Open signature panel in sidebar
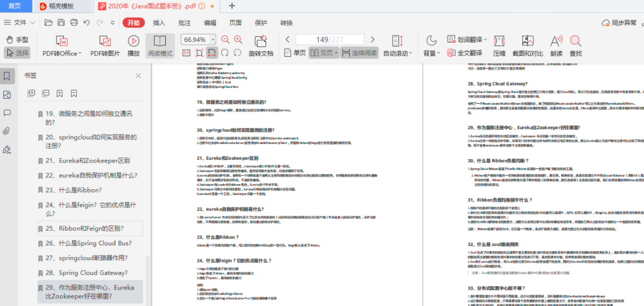Image resolution: width=644 pixels, height=306 pixels. pos(7,149)
